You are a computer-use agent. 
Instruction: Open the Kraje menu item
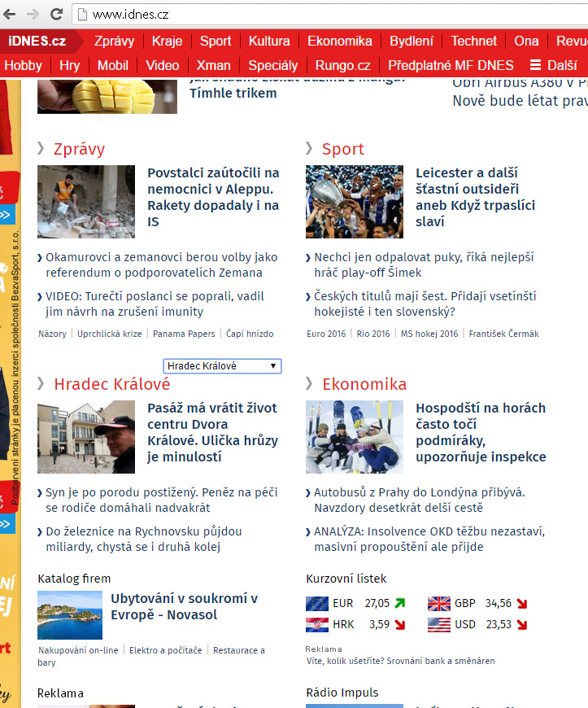[167, 41]
